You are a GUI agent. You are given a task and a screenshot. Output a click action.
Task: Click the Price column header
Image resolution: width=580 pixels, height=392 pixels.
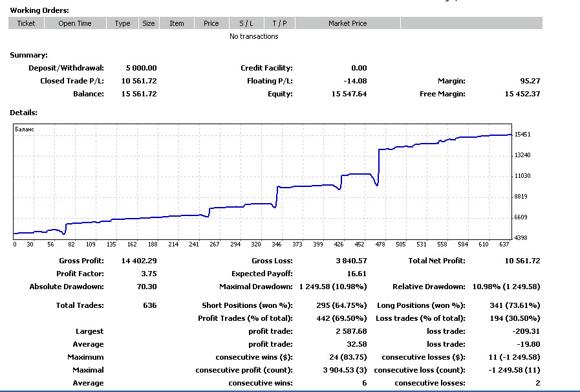[x=211, y=23]
